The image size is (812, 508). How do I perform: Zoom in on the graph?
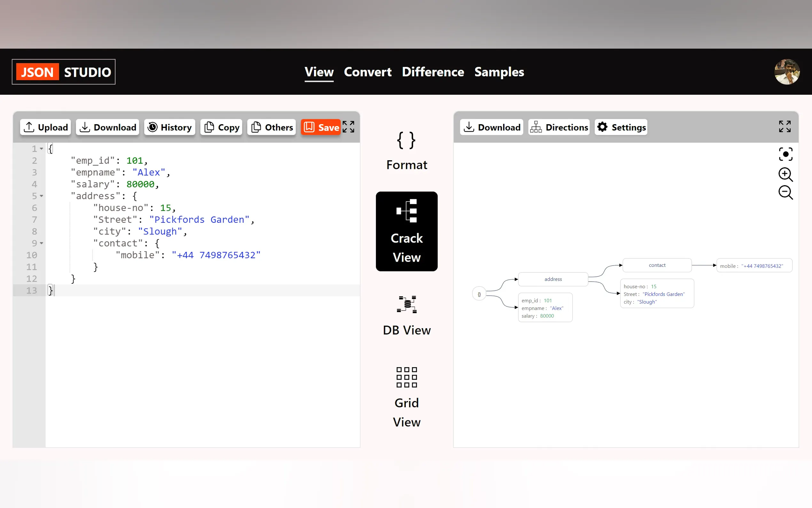point(785,174)
